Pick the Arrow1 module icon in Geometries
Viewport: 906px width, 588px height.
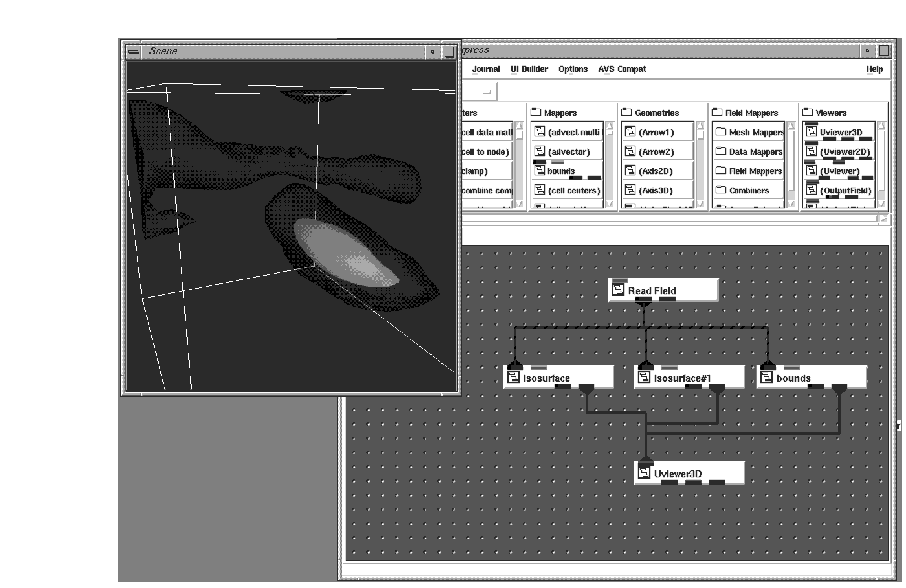(x=630, y=133)
